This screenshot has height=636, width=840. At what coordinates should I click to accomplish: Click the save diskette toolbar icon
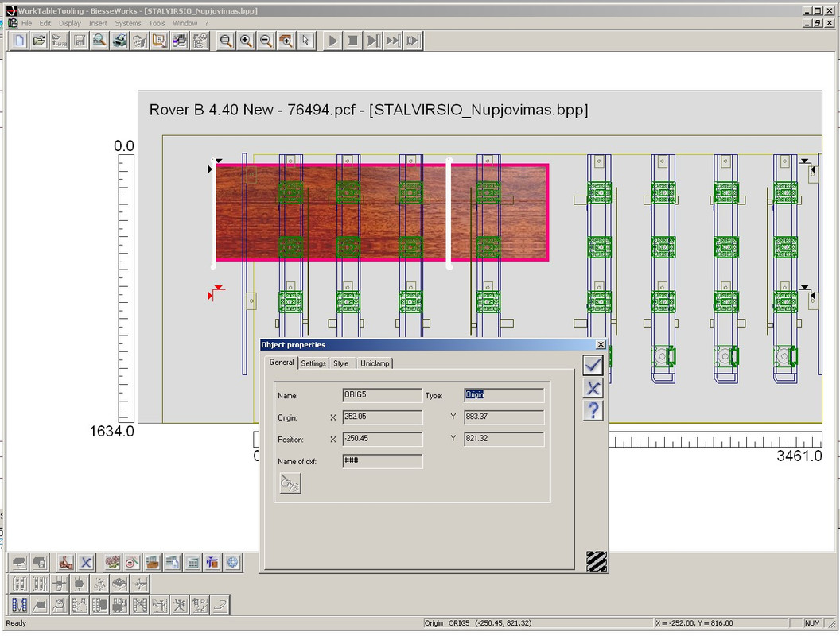click(80, 41)
